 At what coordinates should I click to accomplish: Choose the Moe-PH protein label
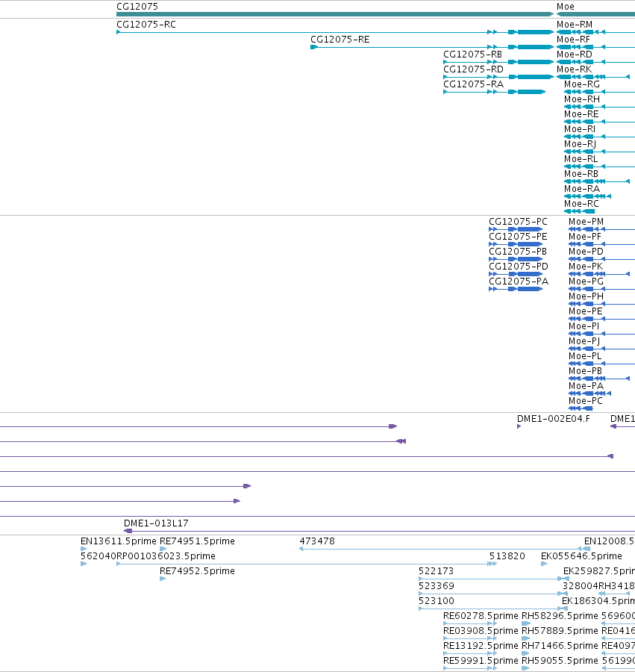[x=586, y=296]
